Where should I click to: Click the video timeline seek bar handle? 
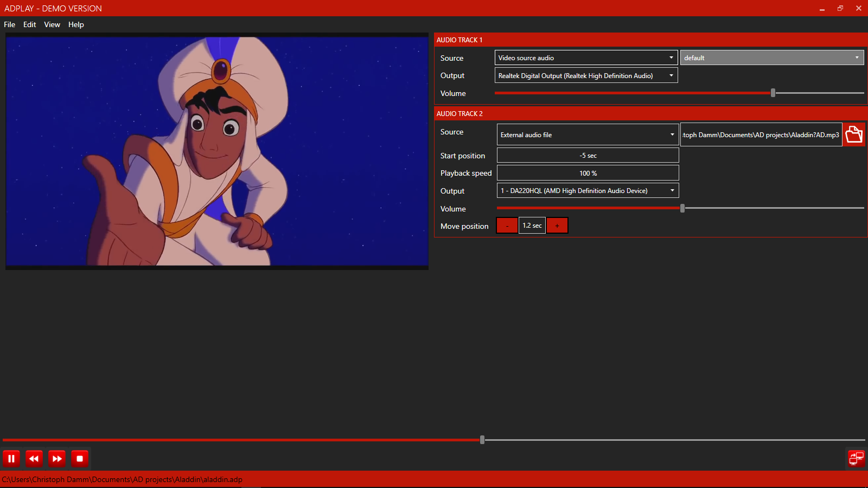point(482,440)
